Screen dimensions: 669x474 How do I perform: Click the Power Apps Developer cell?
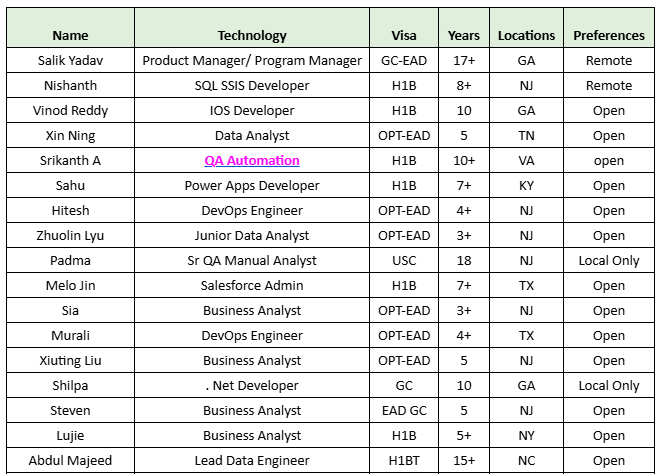[252, 185]
